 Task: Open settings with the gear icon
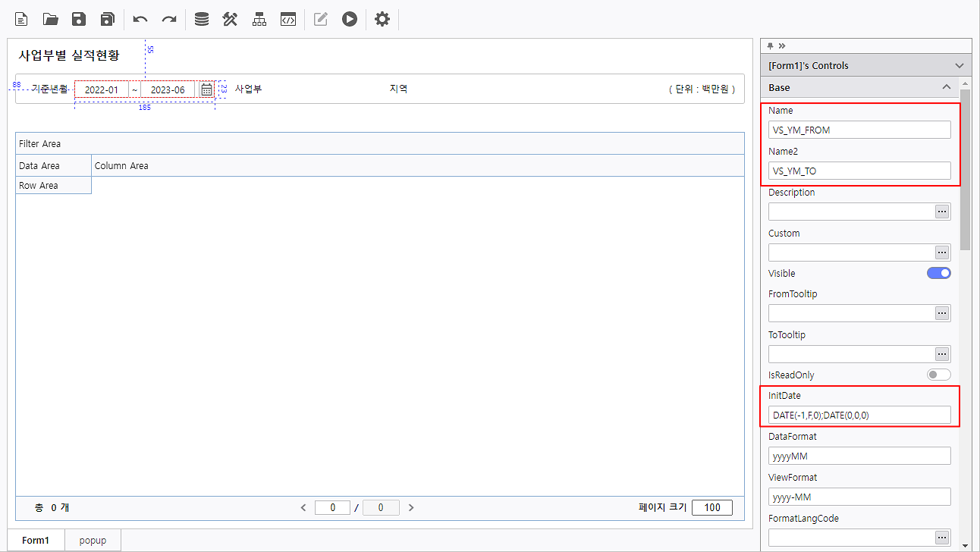382,19
